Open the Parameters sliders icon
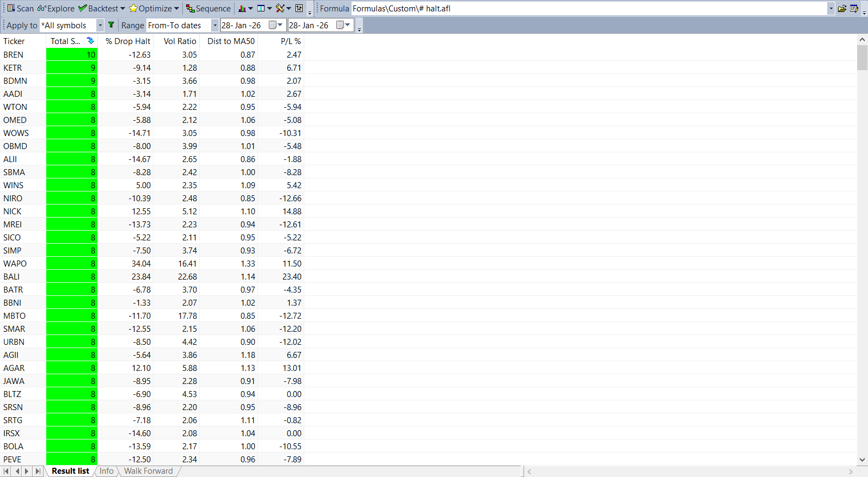 [x=299, y=9]
